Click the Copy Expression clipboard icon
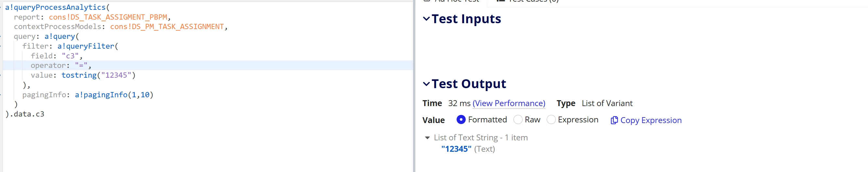The width and height of the screenshot is (868, 172). tap(614, 120)
